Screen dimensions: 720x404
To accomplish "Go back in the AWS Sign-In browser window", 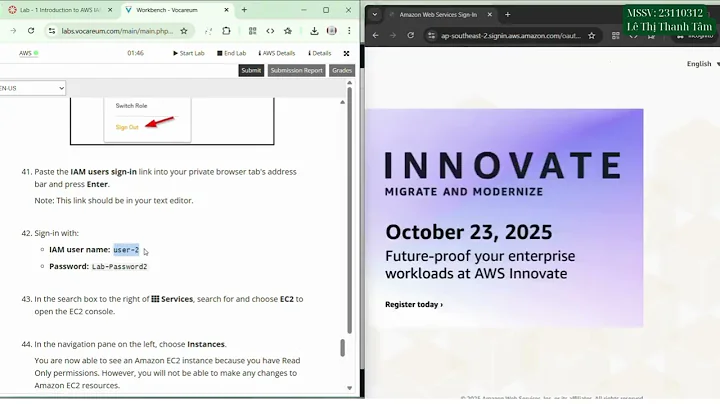I will tap(375, 35).
